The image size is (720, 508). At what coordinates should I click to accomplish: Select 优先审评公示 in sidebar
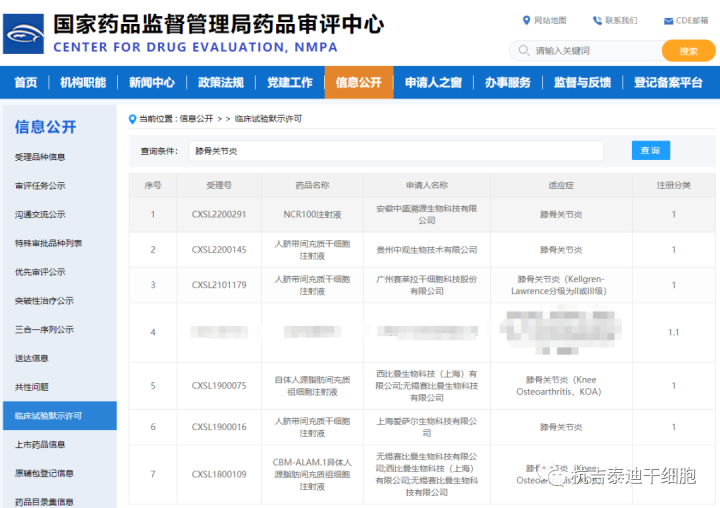click(40, 272)
